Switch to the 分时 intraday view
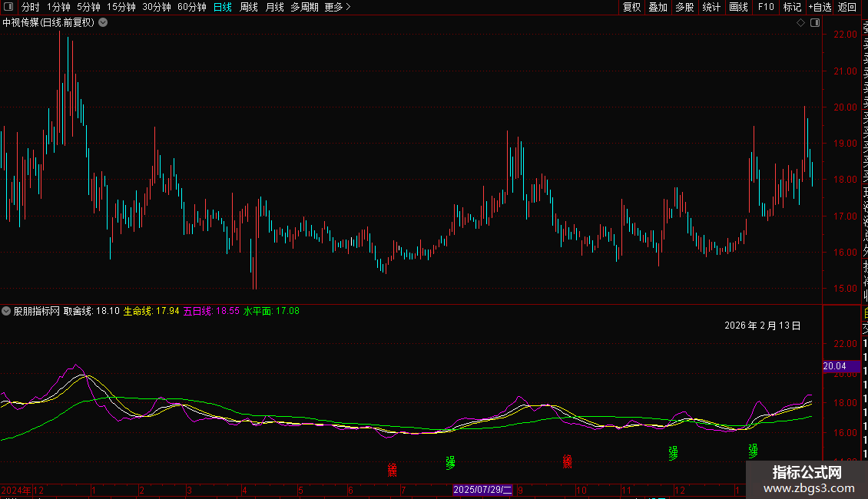The image size is (868, 499). [x=30, y=7]
